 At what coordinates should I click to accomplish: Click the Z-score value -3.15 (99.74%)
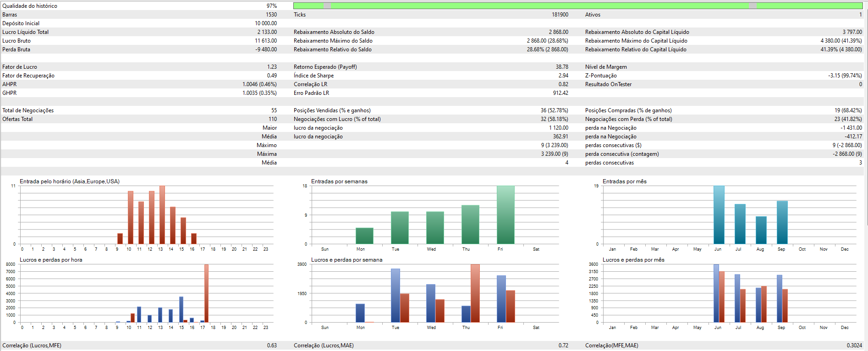point(845,76)
